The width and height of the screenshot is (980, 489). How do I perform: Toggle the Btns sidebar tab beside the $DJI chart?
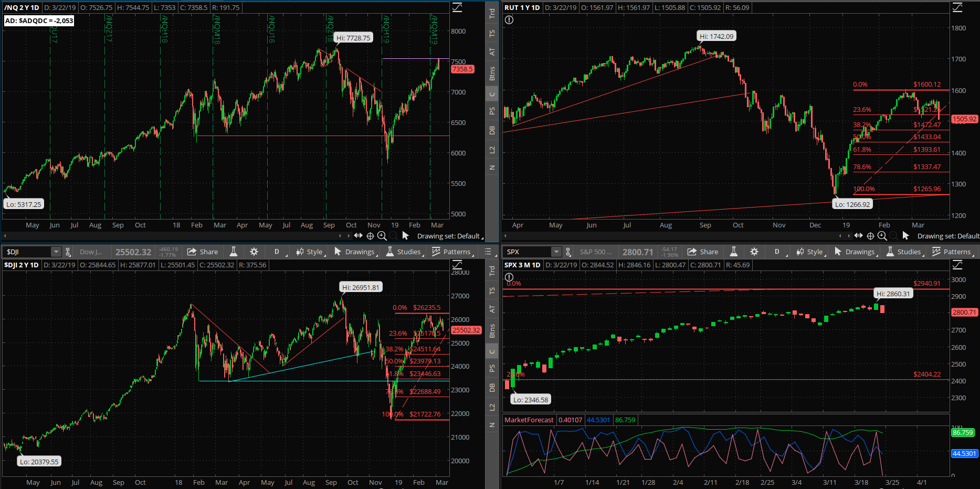coord(492,331)
